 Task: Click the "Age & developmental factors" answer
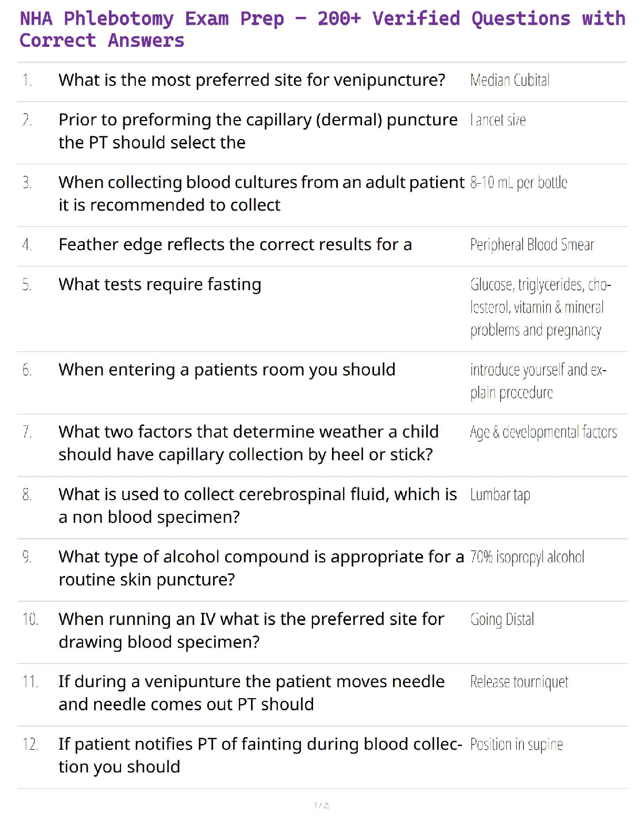point(543,432)
